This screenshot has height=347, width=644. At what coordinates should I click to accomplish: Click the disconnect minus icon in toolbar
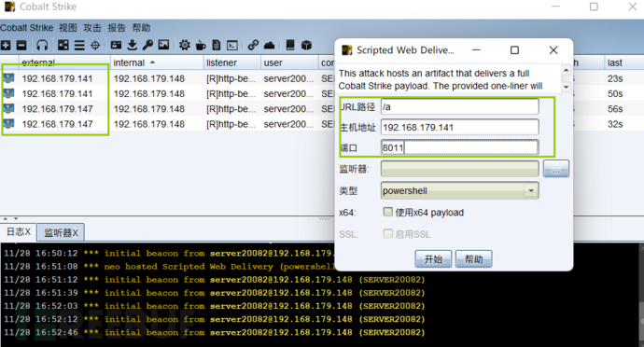coord(21,45)
